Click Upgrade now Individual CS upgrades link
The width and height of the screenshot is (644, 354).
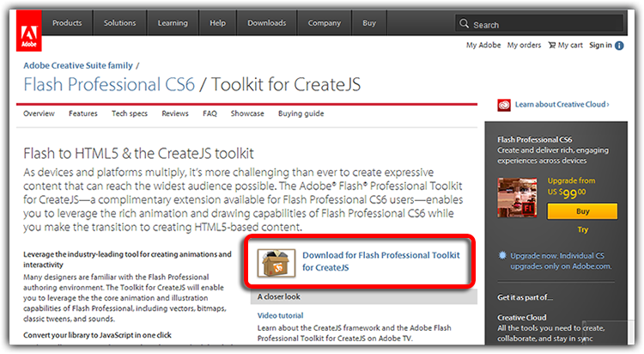point(561,261)
